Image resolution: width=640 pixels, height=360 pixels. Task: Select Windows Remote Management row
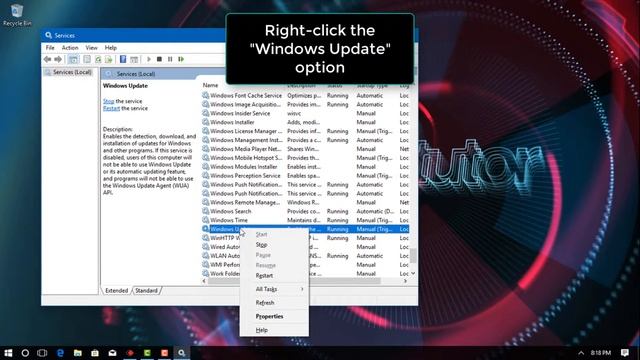tap(305, 202)
